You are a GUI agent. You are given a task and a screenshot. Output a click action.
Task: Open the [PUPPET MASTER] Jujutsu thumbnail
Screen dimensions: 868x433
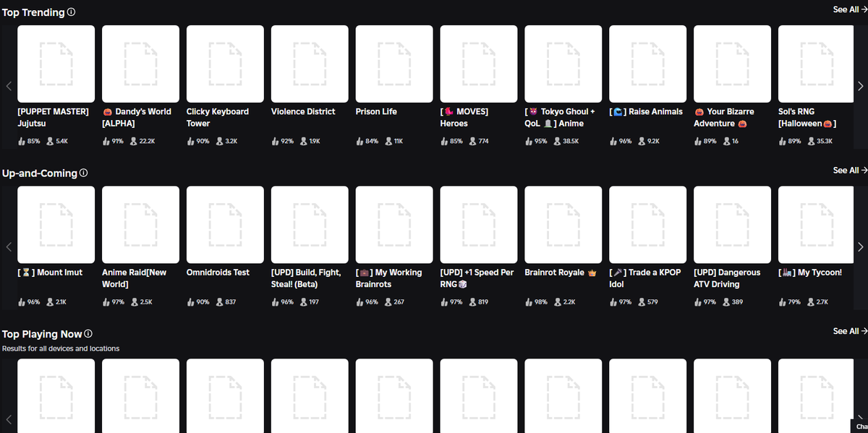[56, 64]
